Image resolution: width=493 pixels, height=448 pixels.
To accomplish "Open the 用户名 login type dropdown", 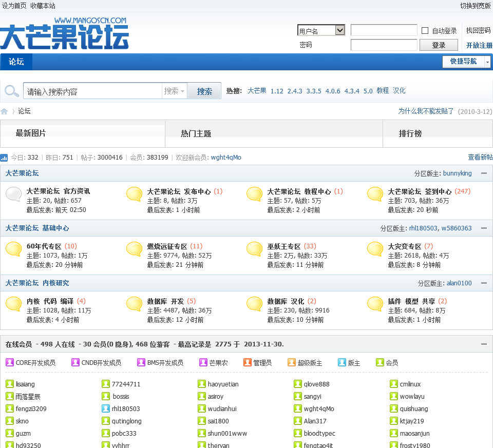I will click(321, 30).
